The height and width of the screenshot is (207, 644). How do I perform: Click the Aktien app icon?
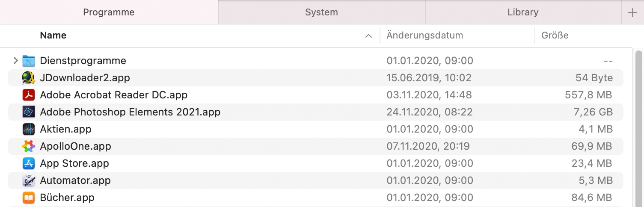28,129
